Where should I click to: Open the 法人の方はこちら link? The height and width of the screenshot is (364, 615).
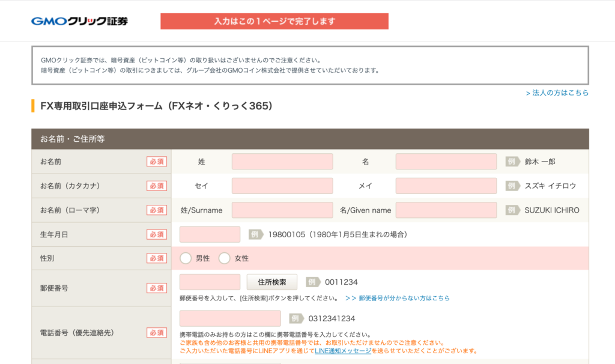557,93
